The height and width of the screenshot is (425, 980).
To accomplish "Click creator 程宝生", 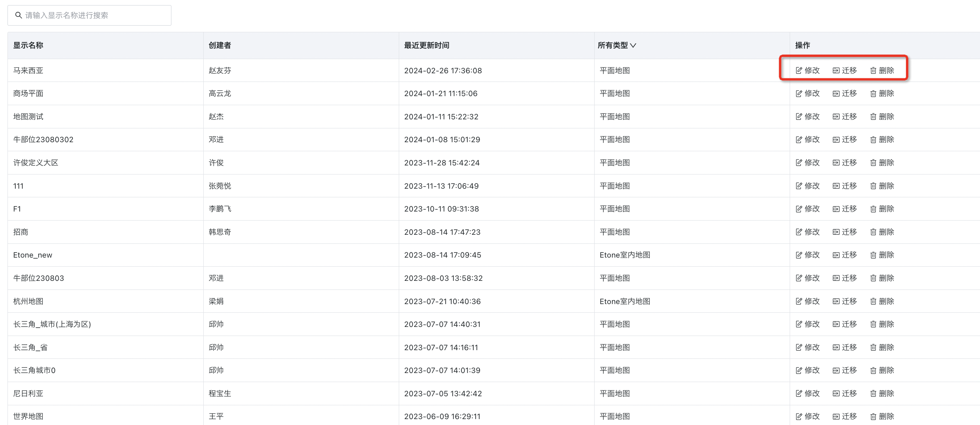I will [x=220, y=393].
